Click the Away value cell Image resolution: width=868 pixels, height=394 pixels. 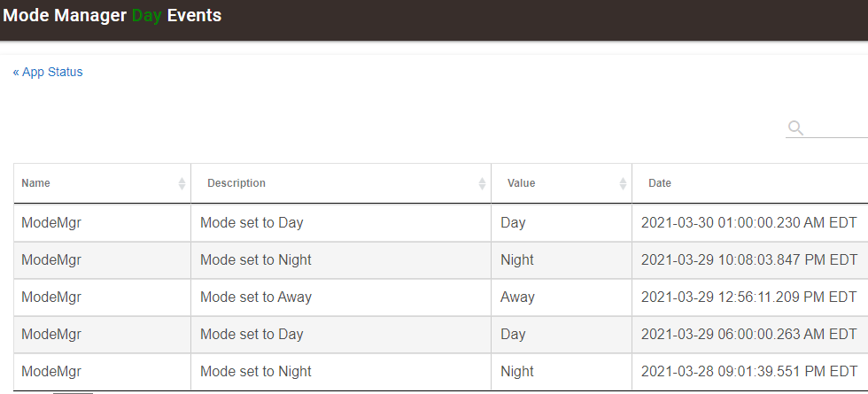pyautogui.click(x=562, y=297)
